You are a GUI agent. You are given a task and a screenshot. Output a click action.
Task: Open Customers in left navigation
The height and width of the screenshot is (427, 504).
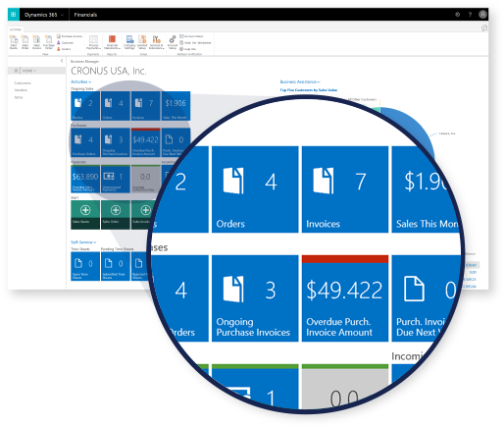coord(23,83)
